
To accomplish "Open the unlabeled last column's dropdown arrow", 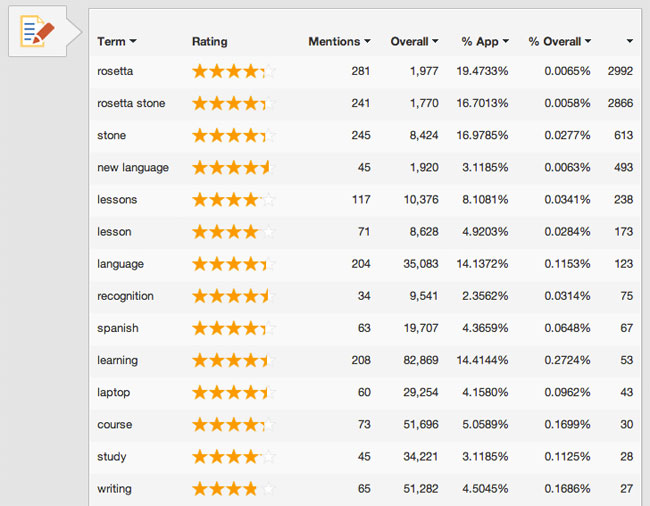I will (x=629, y=41).
